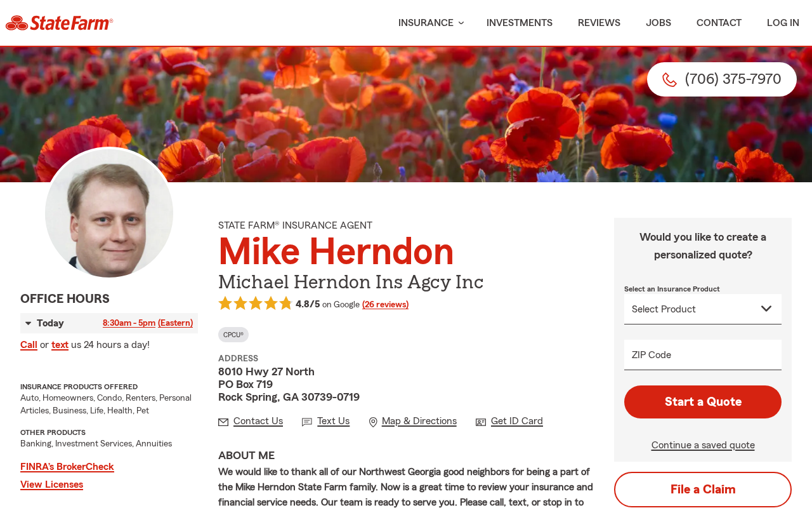812x508 pixels.
Task: Click the 4.8/5 rating text
Action: pos(308,304)
